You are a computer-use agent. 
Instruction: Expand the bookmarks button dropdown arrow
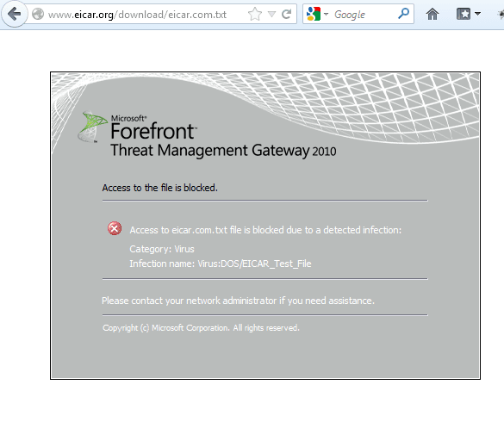click(x=477, y=14)
